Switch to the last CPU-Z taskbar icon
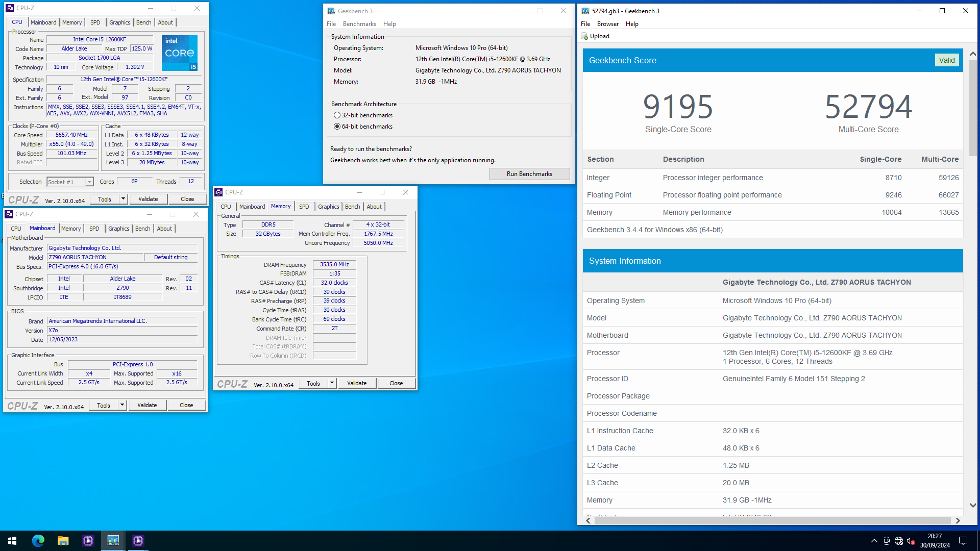 [138, 541]
